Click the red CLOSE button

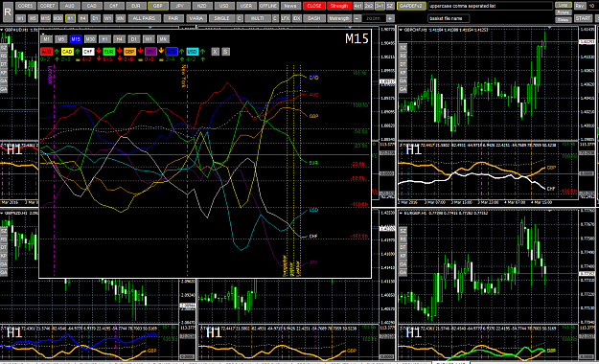[314, 6]
